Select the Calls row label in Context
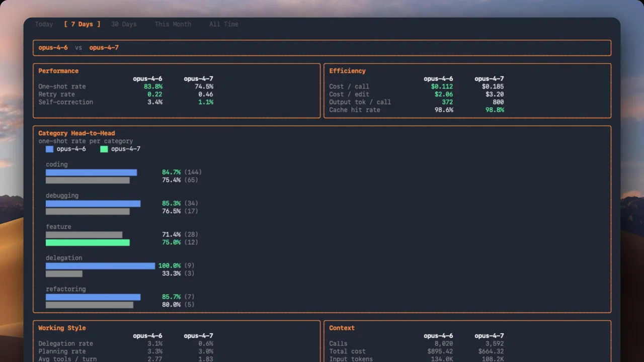The image size is (644, 362). tap(338, 344)
